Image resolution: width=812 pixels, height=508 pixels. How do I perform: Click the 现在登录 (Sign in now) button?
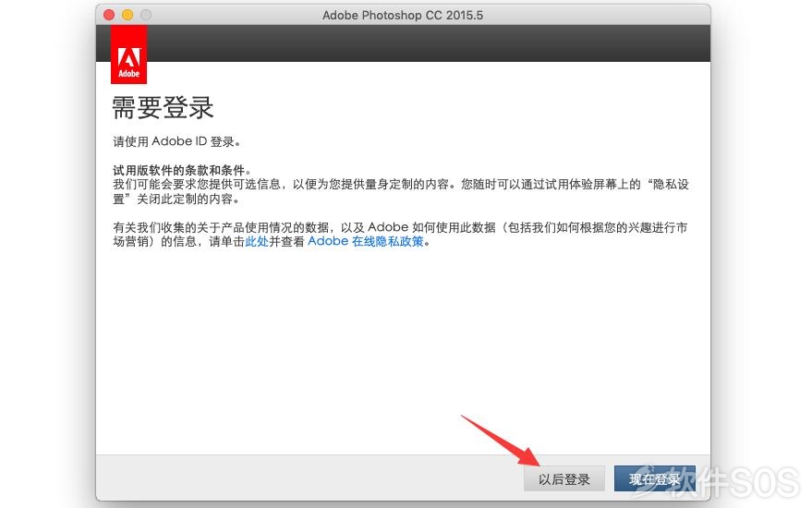[655, 479]
